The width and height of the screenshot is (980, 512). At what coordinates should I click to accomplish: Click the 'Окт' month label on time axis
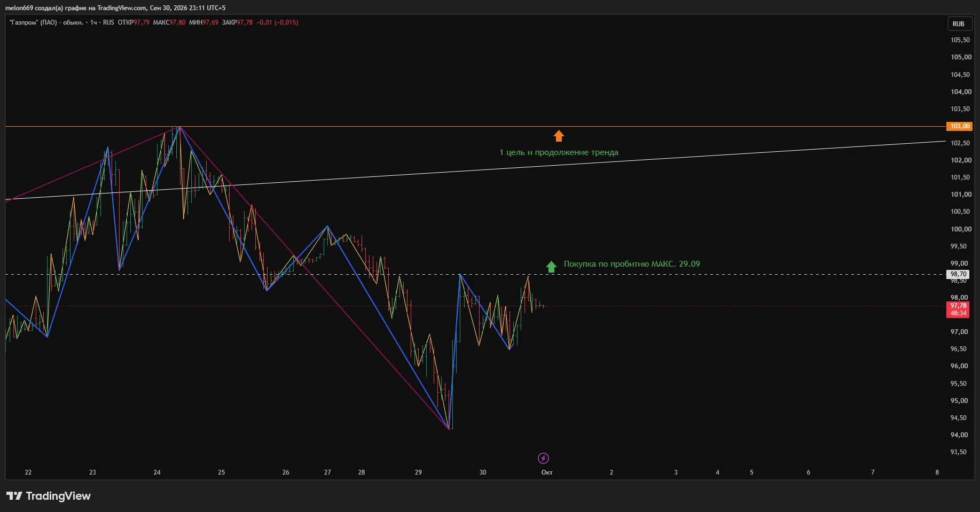point(547,472)
